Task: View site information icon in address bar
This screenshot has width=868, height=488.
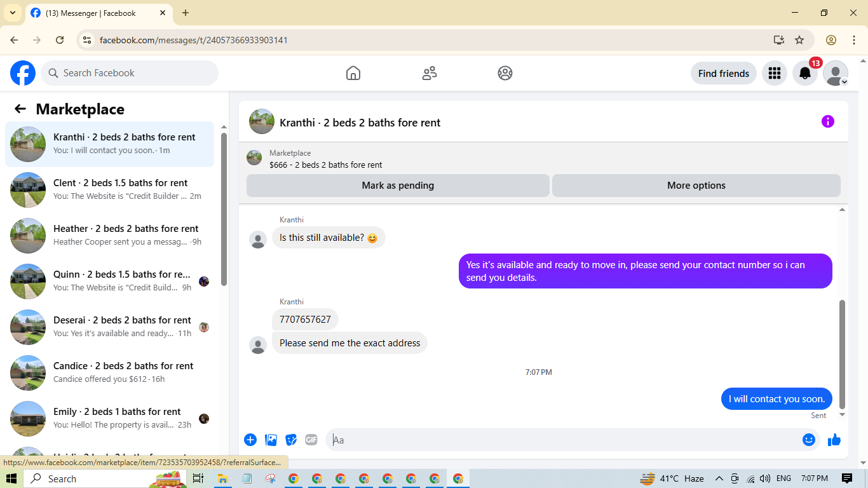Action: (x=88, y=40)
